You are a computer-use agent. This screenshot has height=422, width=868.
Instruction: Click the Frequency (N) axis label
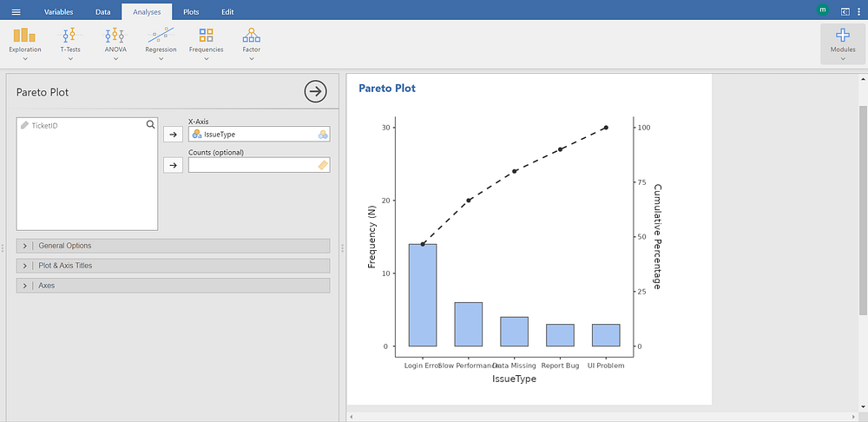point(372,236)
